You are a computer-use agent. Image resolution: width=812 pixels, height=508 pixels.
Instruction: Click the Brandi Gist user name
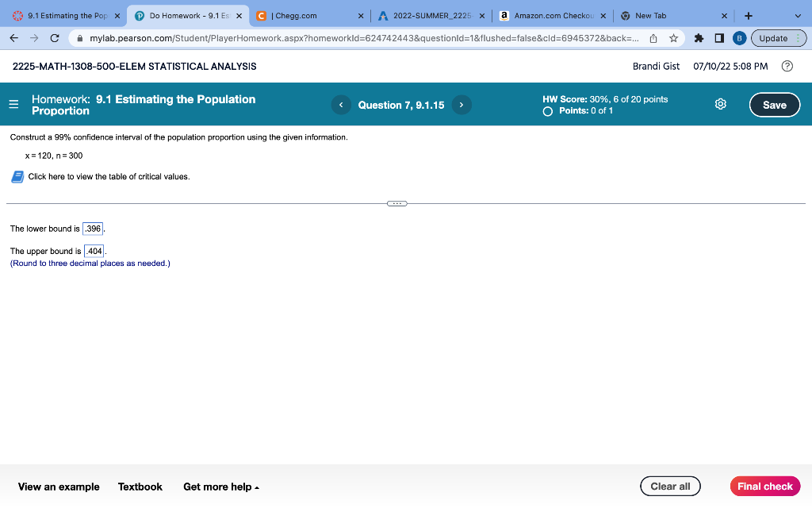(x=656, y=67)
